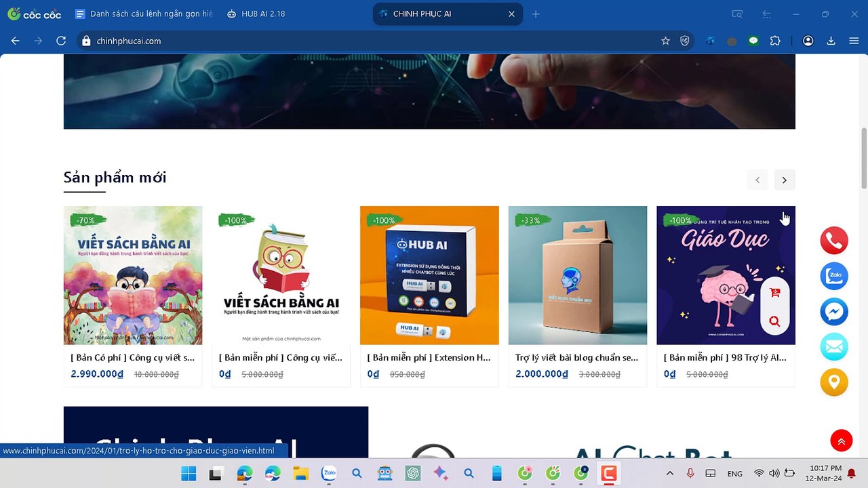The height and width of the screenshot is (488, 868).
Task: Open the Zalo app in the taskbar
Action: click(329, 473)
